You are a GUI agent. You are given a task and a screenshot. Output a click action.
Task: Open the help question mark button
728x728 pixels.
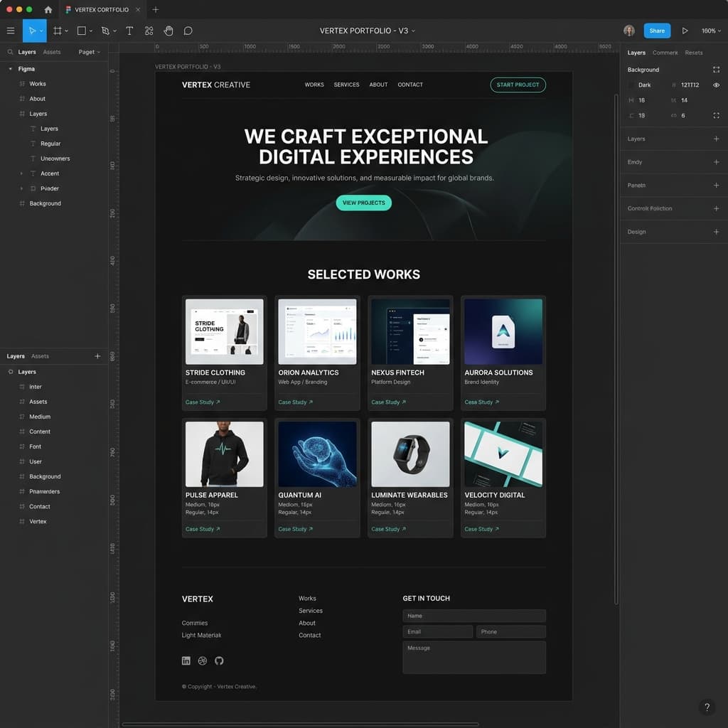pos(707,707)
